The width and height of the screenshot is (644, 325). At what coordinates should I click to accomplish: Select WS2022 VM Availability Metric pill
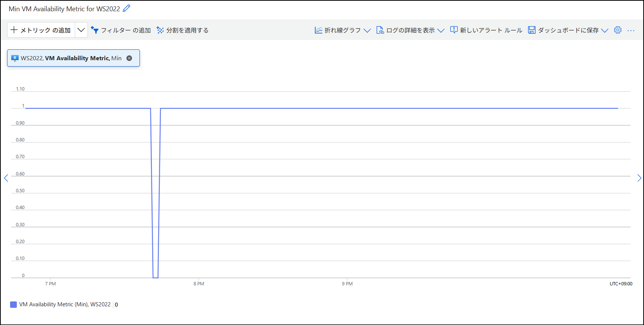tap(73, 58)
